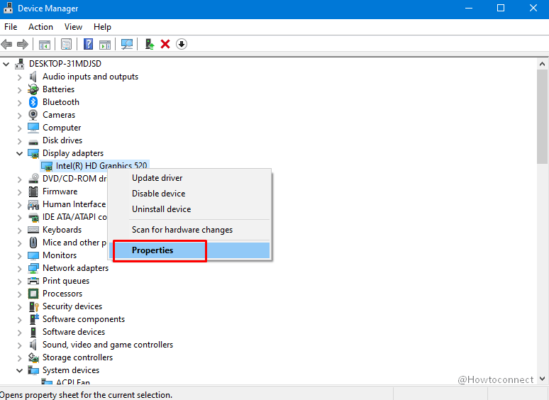The image size is (549, 400).
Task: Open the File menu
Action: click(11, 27)
